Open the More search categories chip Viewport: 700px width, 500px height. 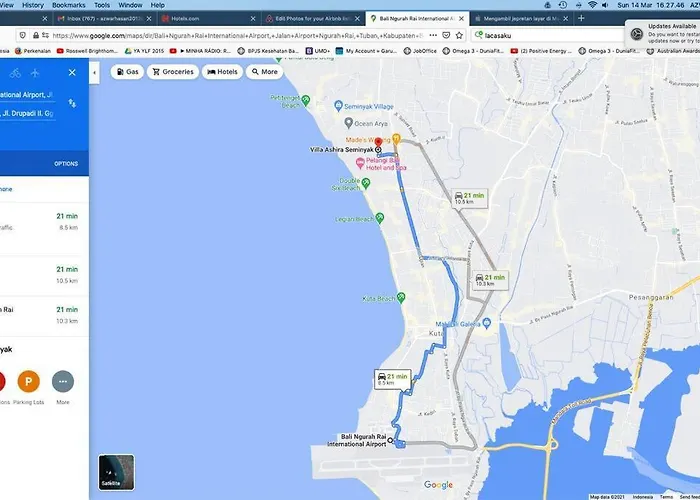coord(264,72)
